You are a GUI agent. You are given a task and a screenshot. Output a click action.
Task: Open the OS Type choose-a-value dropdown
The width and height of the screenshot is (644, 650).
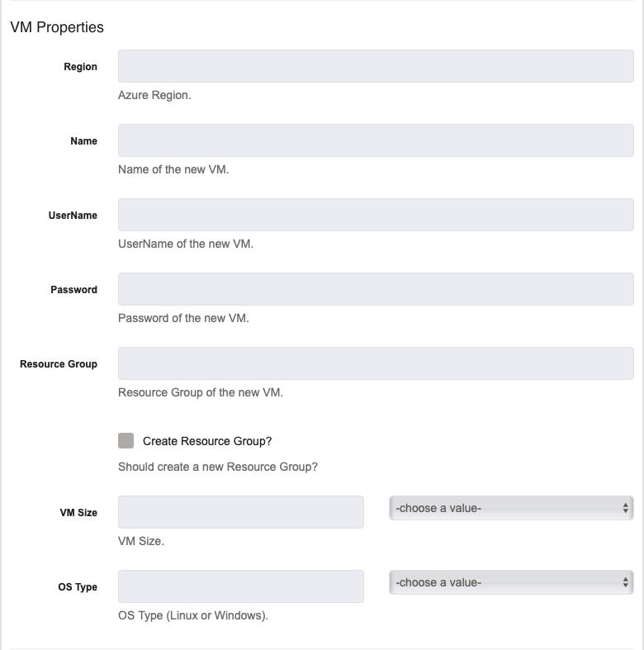(511, 582)
